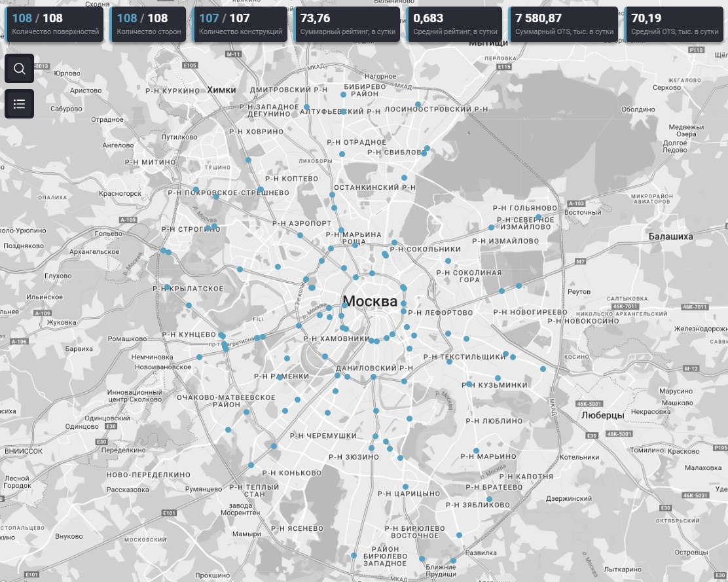
Task: Click the 'Р-Н ХОВРИНО' district label
Action: tap(256, 132)
